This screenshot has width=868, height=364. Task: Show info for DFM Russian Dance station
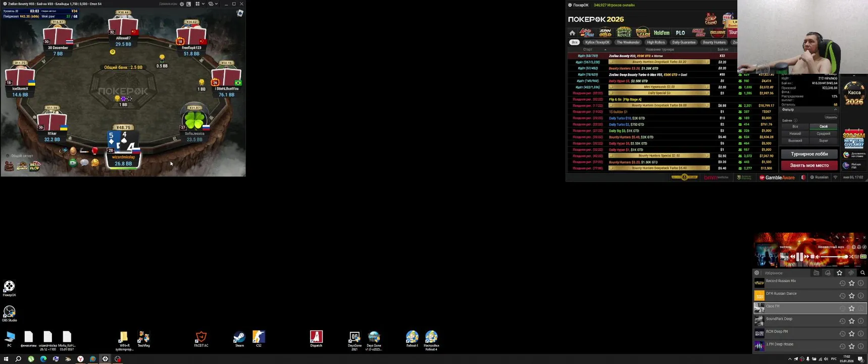(x=861, y=296)
